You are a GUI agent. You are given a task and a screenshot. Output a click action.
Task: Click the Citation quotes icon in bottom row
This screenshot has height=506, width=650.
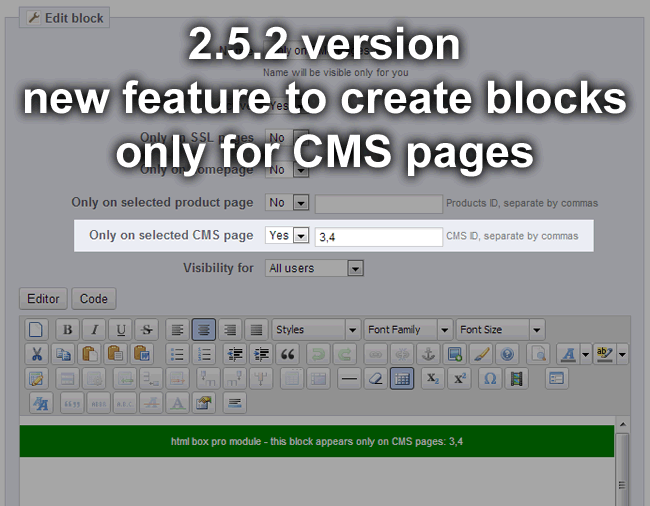click(72, 403)
